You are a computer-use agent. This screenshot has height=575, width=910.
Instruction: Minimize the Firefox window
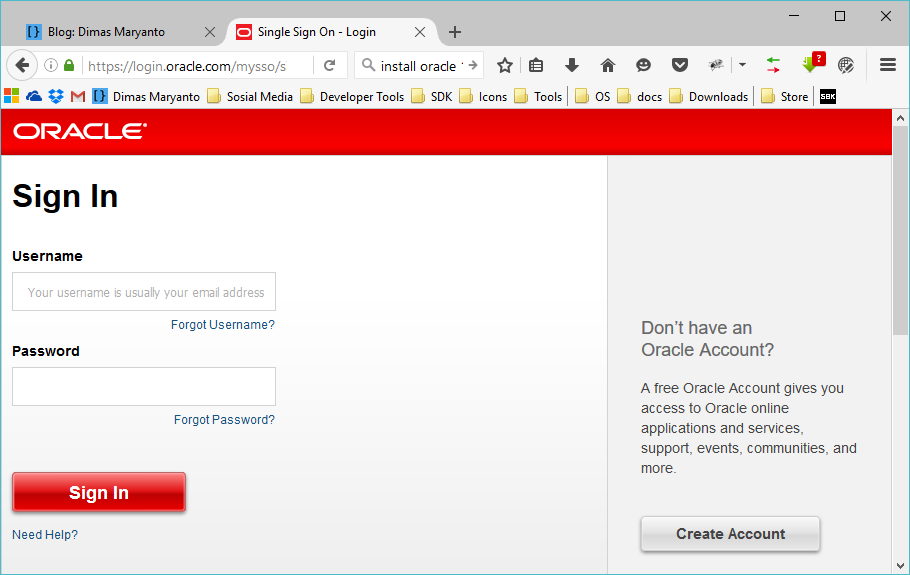point(794,16)
